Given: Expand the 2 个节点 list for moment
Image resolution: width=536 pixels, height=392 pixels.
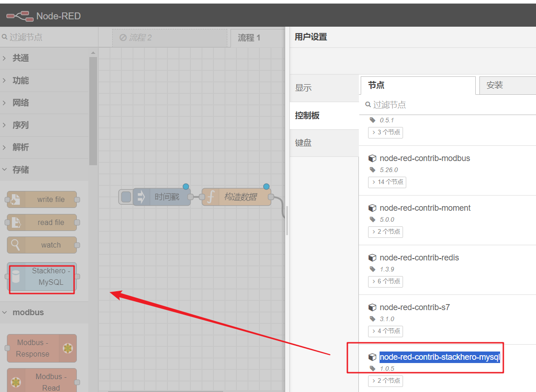Looking at the screenshot, I should pos(385,232).
